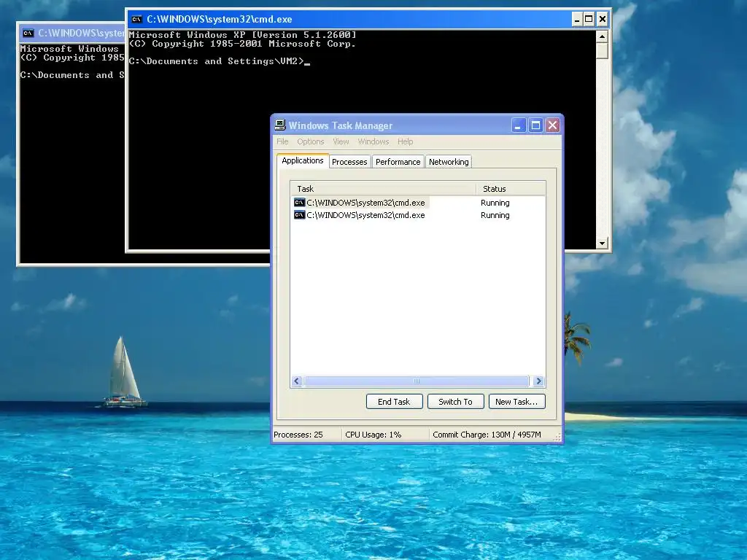
Task: Click Running status of the second task
Action: point(495,215)
